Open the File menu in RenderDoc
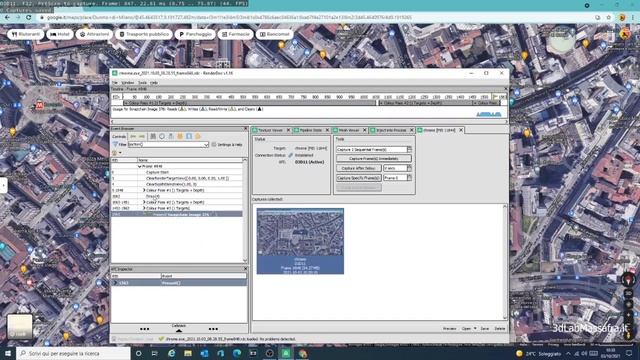Screen dimensions: 640x360 (115, 83)
